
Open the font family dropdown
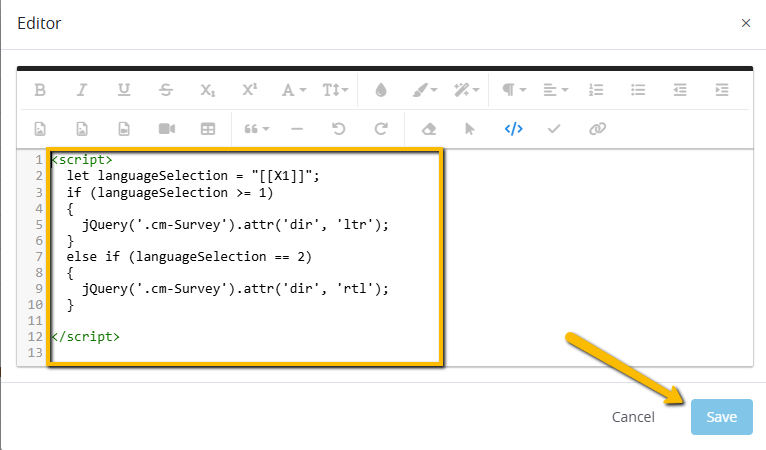pyautogui.click(x=294, y=90)
